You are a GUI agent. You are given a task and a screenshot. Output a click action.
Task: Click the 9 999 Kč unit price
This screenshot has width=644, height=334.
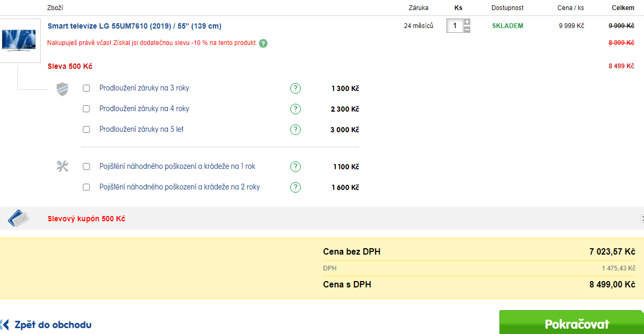pyautogui.click(x=571, y=26)
